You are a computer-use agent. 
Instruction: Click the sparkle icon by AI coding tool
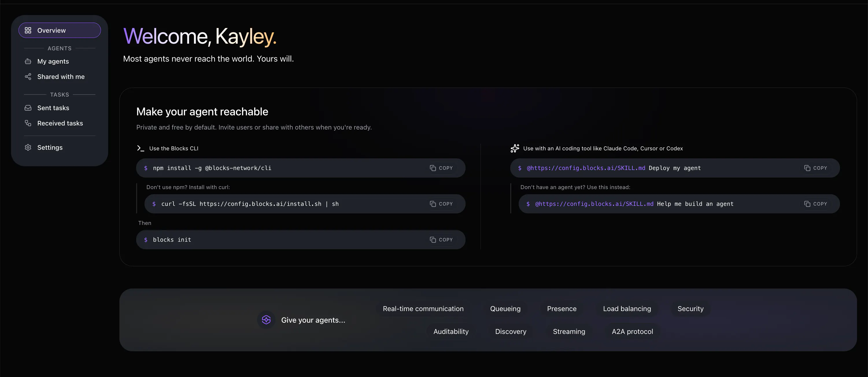coord(515,148)
